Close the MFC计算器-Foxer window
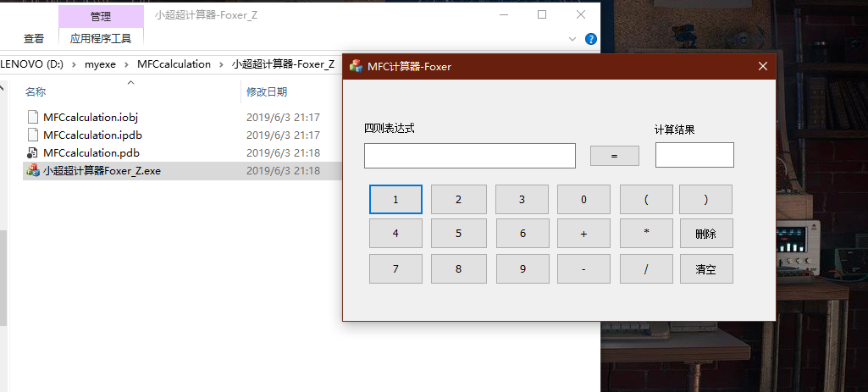 pos(763,66)
